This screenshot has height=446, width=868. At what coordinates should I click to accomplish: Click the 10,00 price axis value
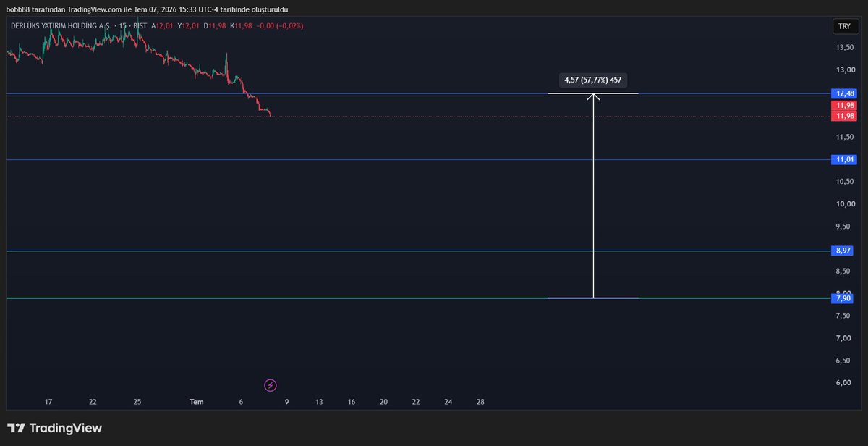click(845, 204)
